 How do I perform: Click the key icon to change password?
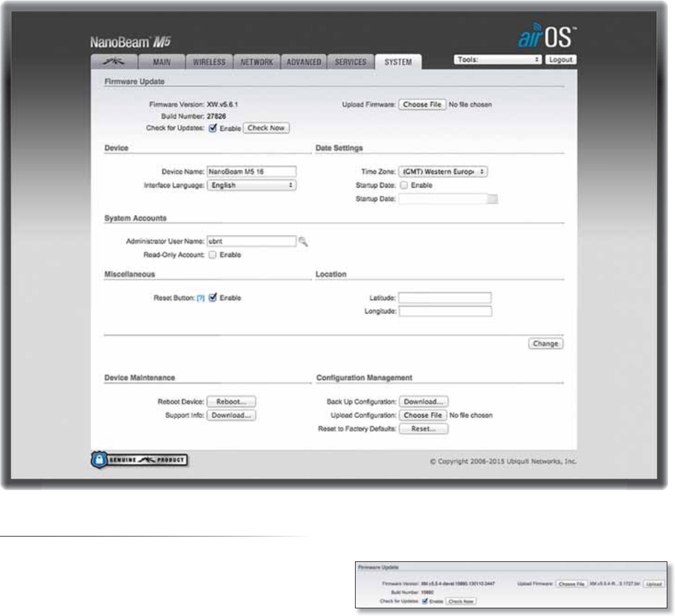click(303, 242)
